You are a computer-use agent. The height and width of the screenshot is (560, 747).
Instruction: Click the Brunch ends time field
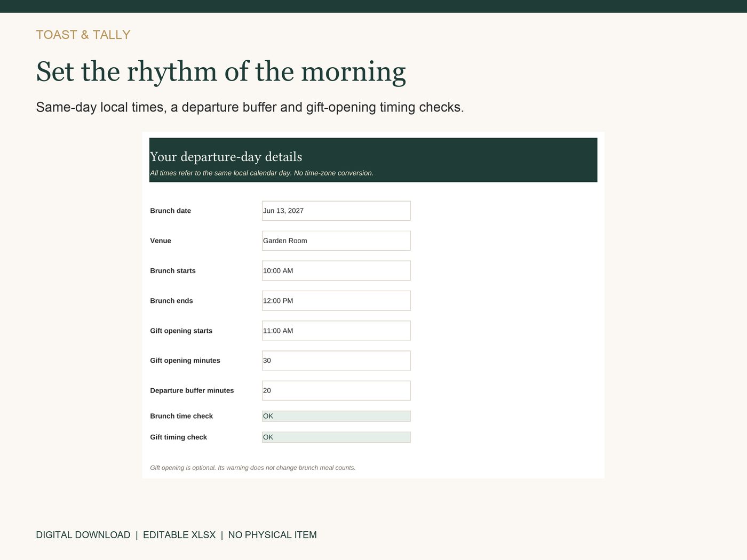point(336,301)
